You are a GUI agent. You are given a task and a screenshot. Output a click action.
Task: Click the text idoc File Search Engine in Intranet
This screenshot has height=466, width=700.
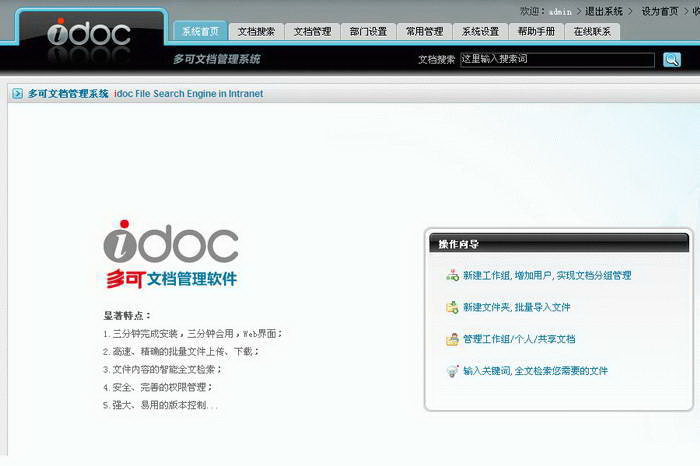189,94
